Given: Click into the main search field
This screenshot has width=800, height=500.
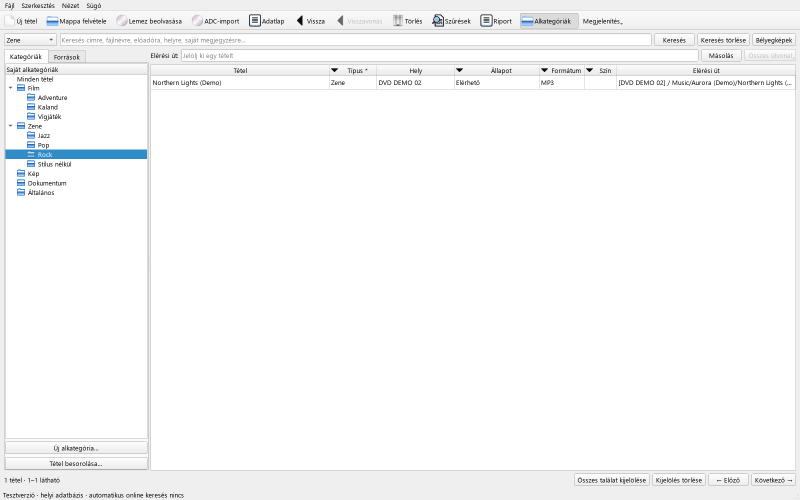Looking at the screenshot, I should (356, 40).
